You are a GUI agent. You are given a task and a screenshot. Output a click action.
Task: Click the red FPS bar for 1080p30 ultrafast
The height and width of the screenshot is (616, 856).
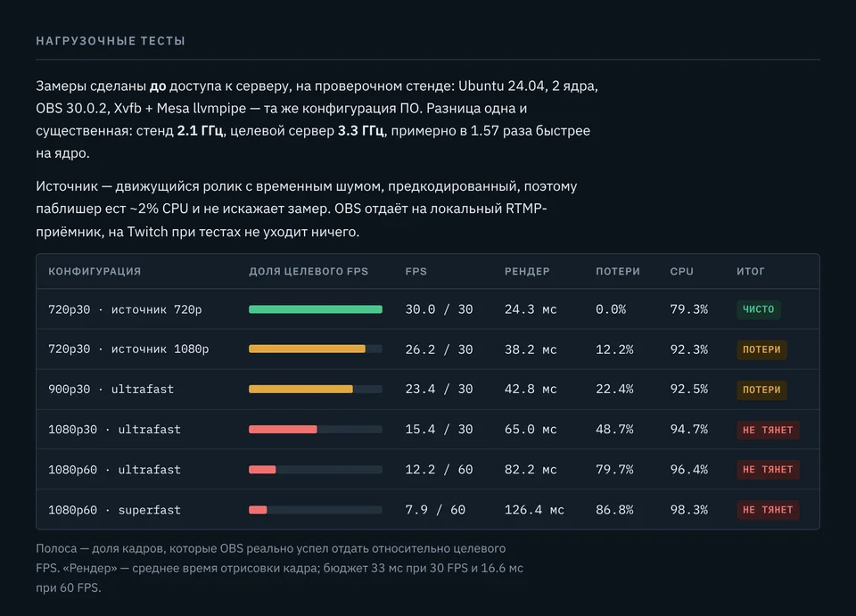[x=283, y=430]
